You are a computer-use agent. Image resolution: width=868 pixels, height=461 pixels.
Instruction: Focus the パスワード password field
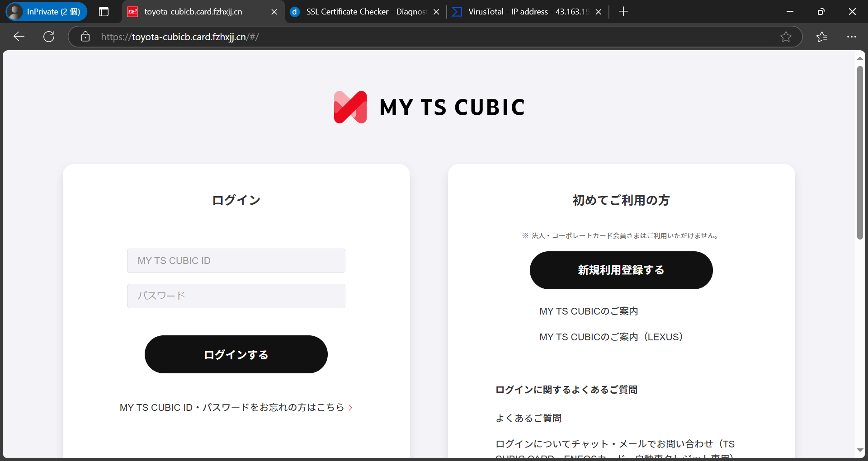236,296
